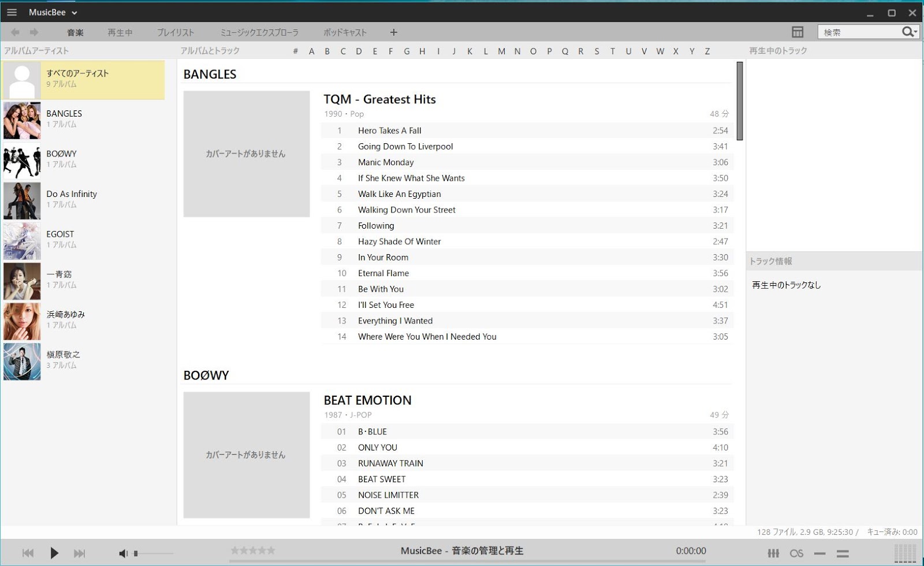This screenshot has width=924, height=566.
Task: Set the five-star rating
Action: 253,550
